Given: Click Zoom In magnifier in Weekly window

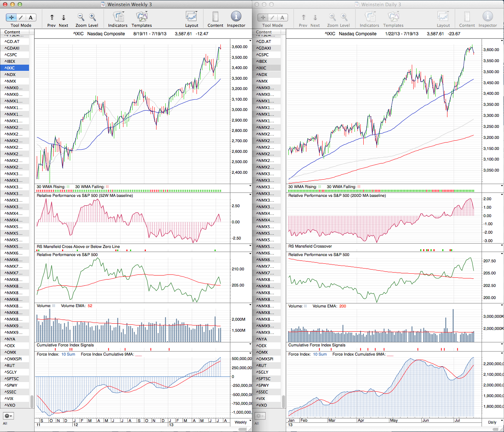Looking at the screenshot, I should click(93, 17).
